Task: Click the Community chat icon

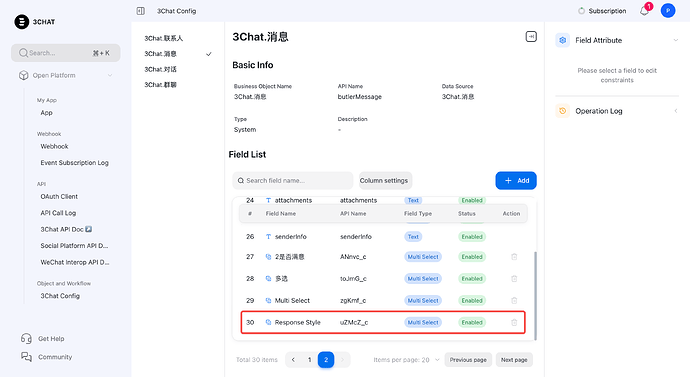Action: (26, 357)
